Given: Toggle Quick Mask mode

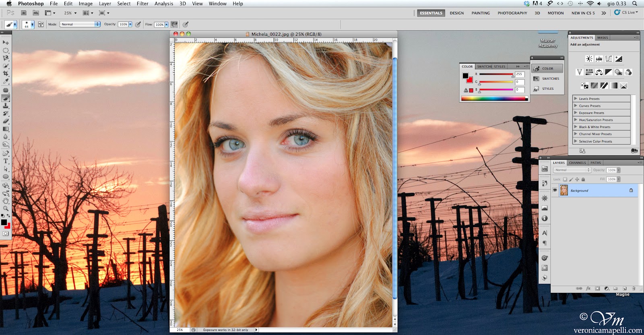Looking at the screenshot, I should (x=6, y=234).
